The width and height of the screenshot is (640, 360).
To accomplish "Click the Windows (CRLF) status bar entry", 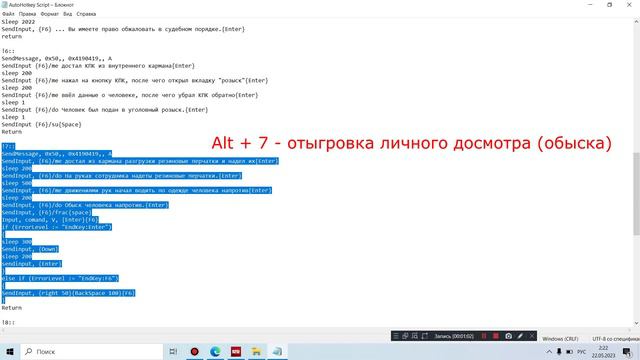I will point(560,339).
